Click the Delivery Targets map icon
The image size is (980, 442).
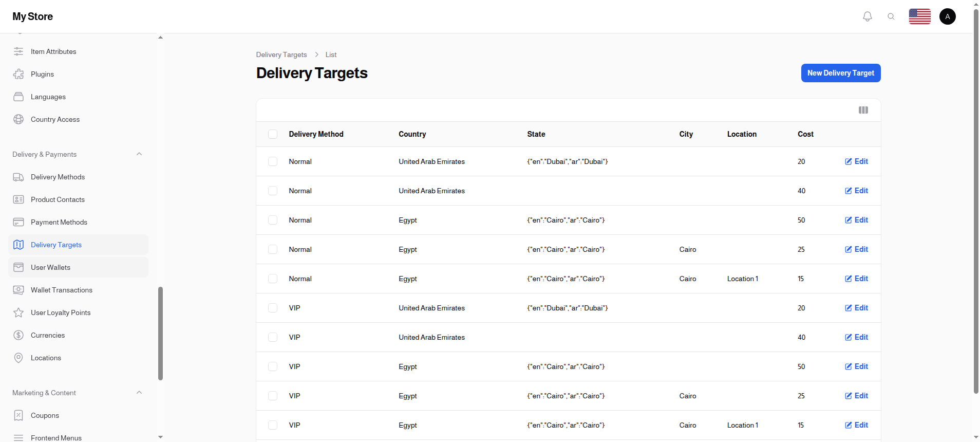pyautogui.click(x=18, y=245)
